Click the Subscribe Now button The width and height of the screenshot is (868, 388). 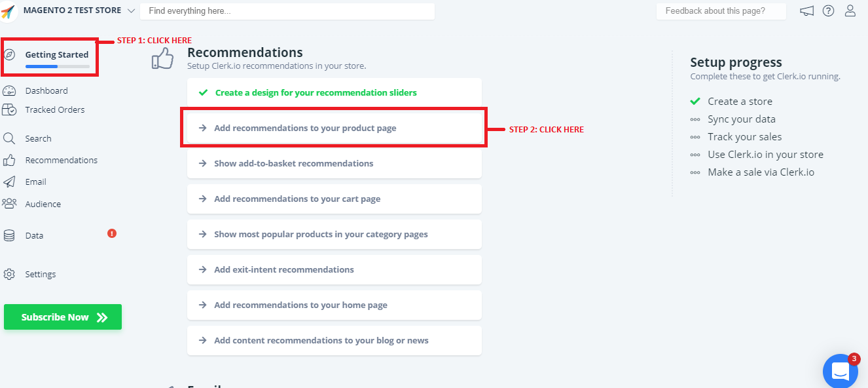coord(63,317)
